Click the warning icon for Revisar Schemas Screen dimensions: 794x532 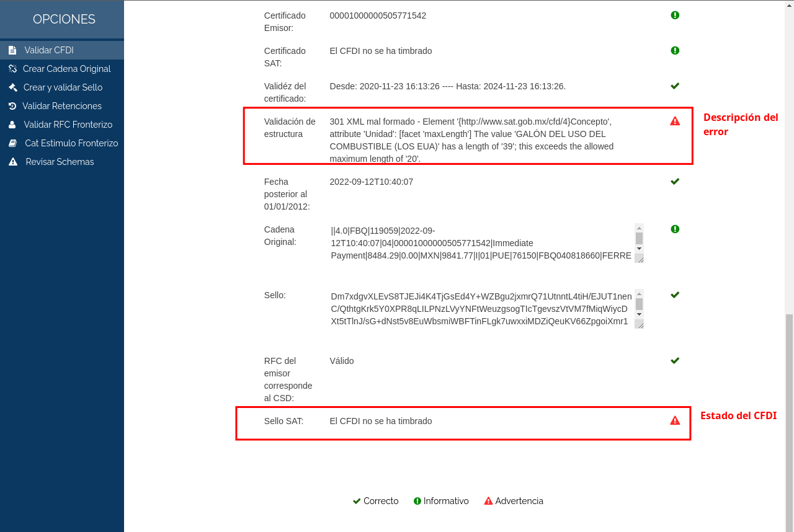click(x=12, y=162)
